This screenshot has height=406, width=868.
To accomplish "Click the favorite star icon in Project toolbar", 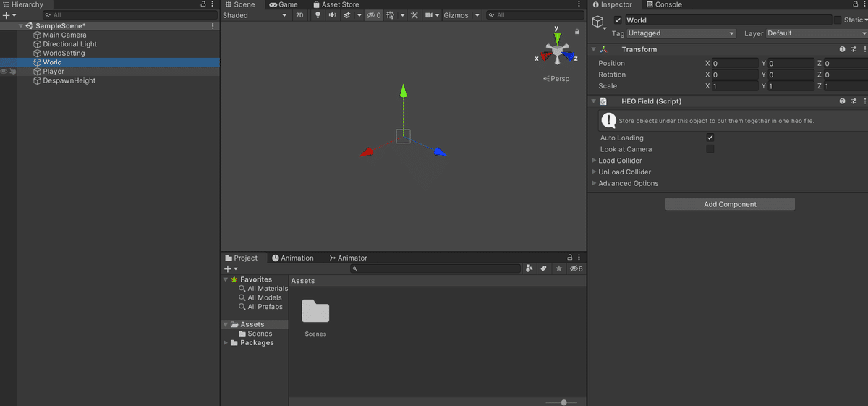I will point(558,268).
